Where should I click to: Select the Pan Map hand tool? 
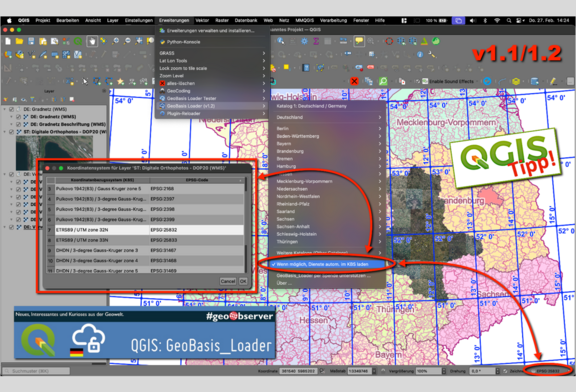[x=92, y=42]
